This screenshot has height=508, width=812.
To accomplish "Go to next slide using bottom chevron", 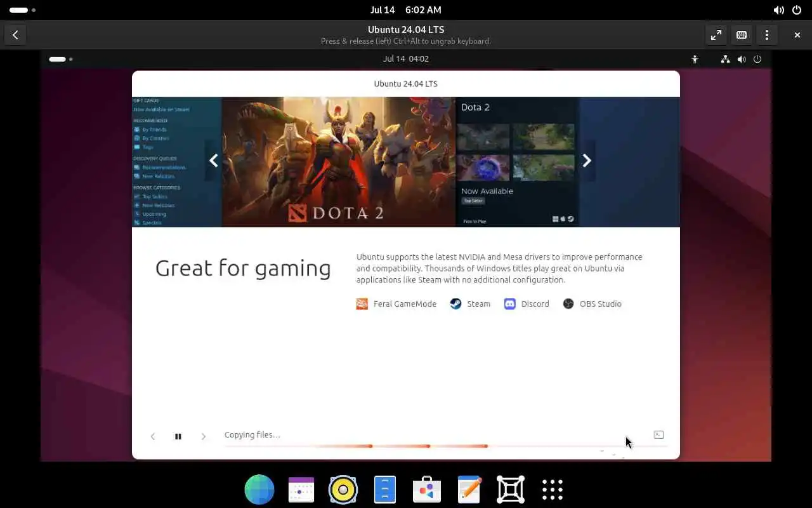I will coord(203,436).
